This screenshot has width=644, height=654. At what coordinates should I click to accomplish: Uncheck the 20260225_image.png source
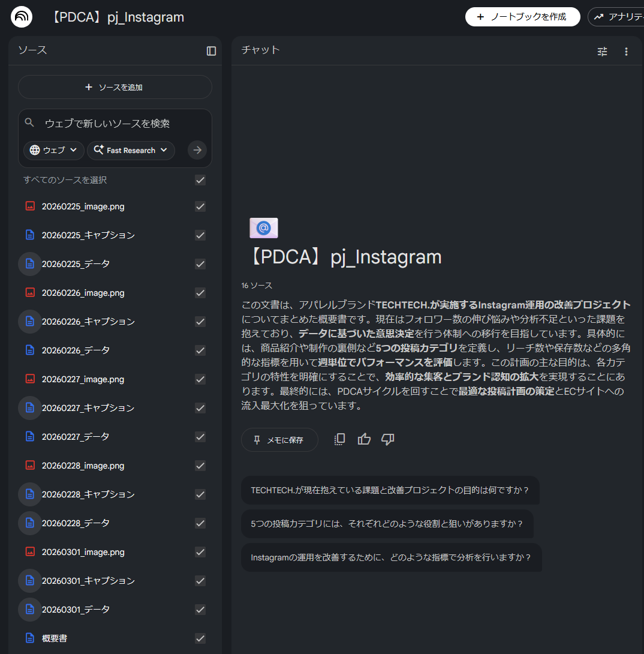click(200, 206)
